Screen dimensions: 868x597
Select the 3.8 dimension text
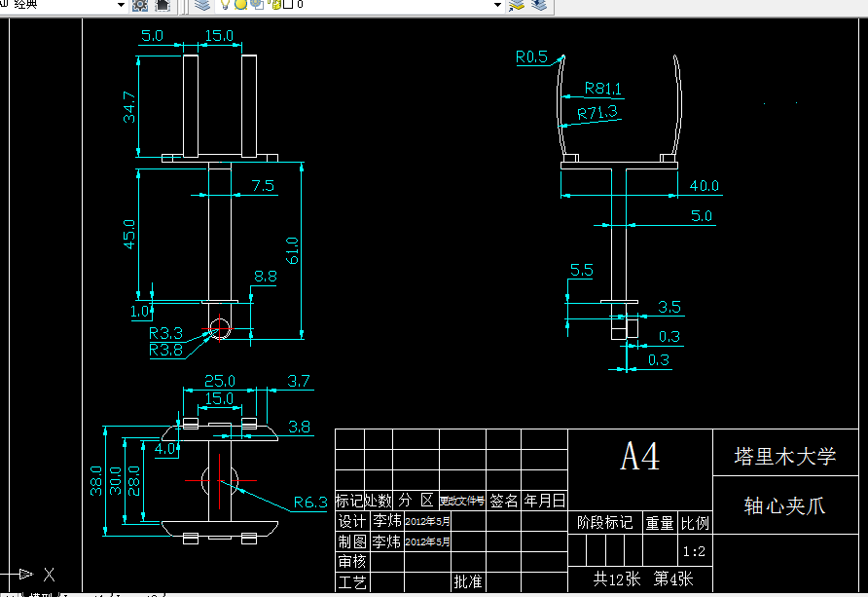click(299, 427)
